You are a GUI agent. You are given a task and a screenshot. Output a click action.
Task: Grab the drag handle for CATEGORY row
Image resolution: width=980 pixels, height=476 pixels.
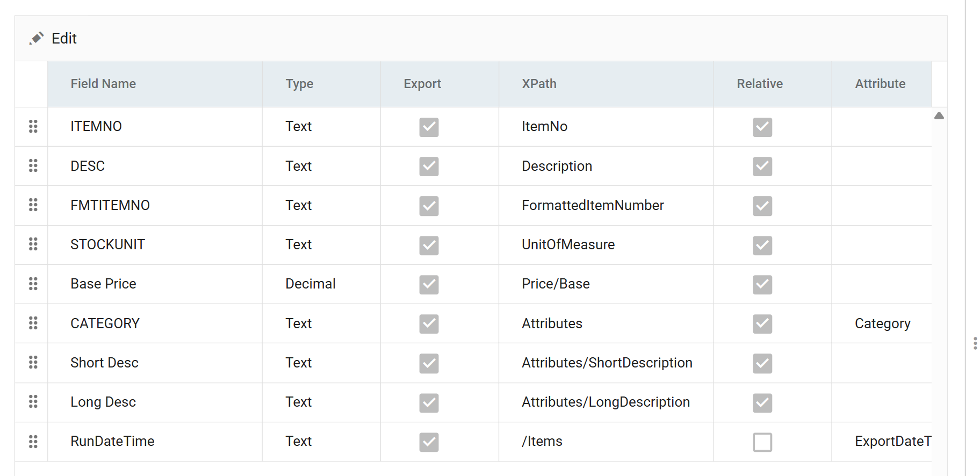point(33,323)
